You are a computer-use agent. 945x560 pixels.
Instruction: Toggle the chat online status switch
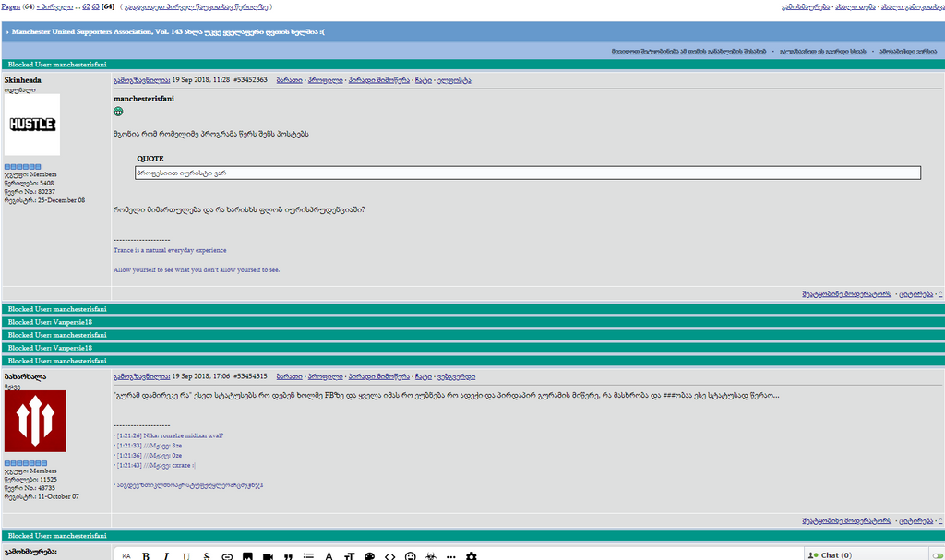(938, 555)
